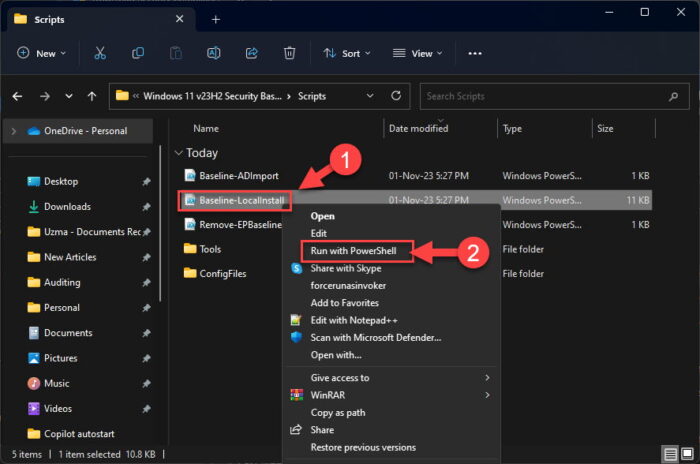The height and width of the screenshot is (464, 700).
Task: Open Videos in the sidebar
Action: (x=58, y=409)
